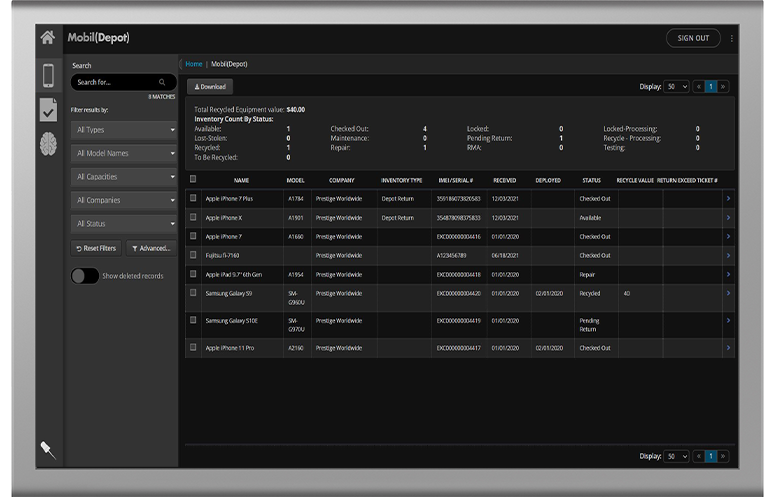Open the home icon in top-left corner
772x497 pixels.
tap(48, 37)
